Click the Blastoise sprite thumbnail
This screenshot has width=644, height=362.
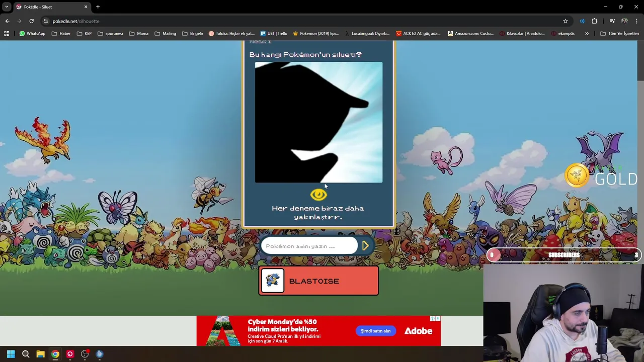pyautogui.click(x=272, y=281)
